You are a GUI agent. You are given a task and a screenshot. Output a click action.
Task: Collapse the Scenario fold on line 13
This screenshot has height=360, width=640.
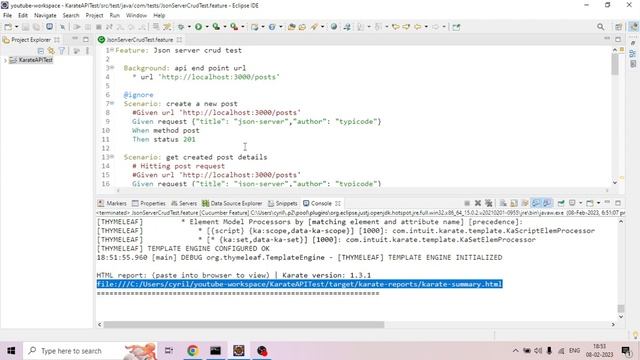[x=112, y=157]
